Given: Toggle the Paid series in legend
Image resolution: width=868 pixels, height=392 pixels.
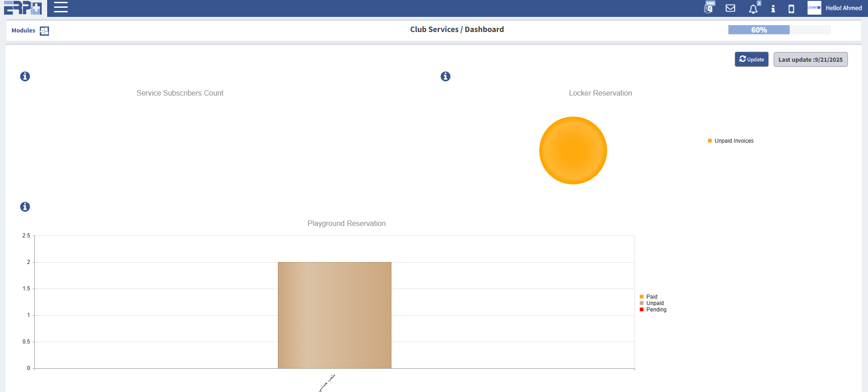Looking at the screenshot, I should click(651, 297).
